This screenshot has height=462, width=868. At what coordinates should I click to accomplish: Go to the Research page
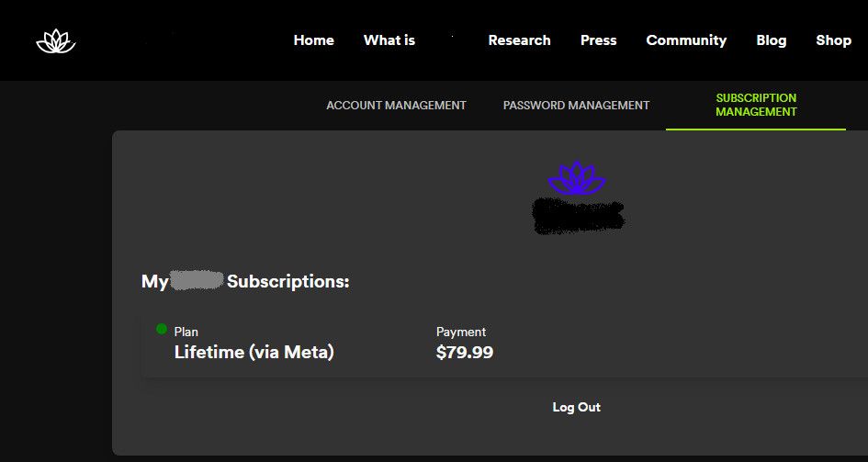[x=519, y=40]
